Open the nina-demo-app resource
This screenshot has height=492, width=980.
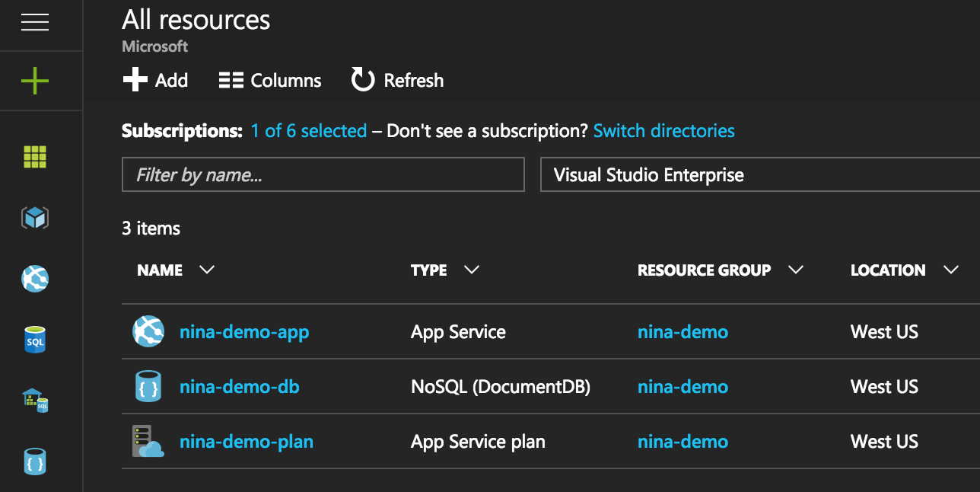pos(244,332)
